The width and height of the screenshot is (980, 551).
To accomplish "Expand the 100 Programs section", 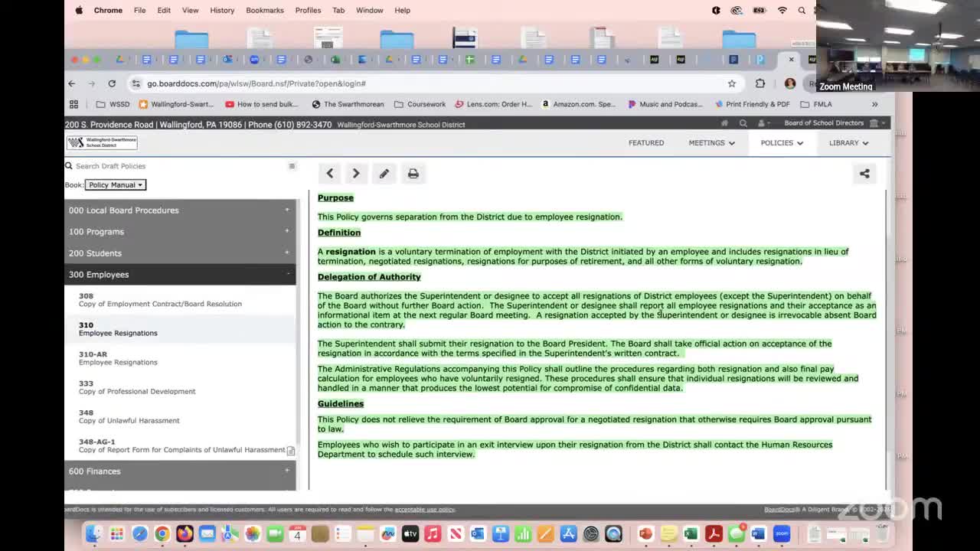I will pyautogui.click(x=181, y=232).
